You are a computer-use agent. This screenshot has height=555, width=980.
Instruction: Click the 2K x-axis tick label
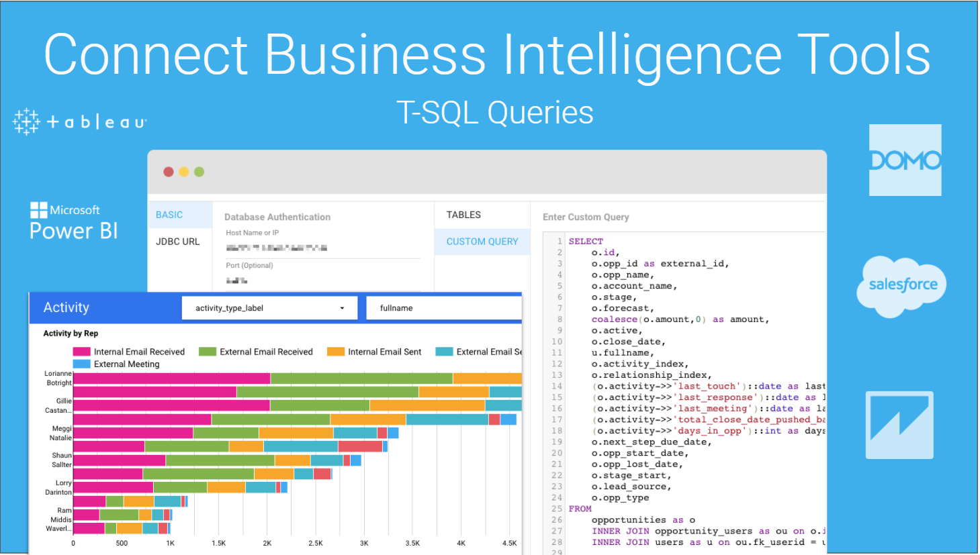(267, 543)
